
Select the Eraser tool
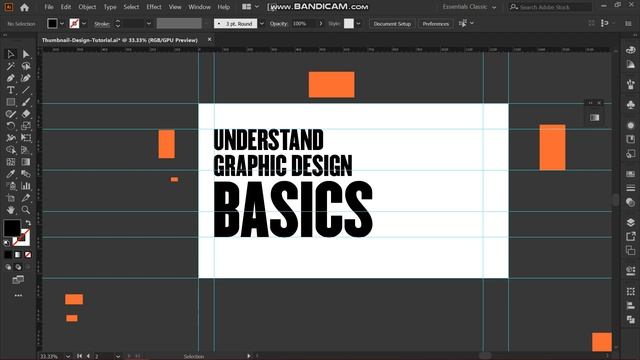pyautogui.click(x=26, y=114)
